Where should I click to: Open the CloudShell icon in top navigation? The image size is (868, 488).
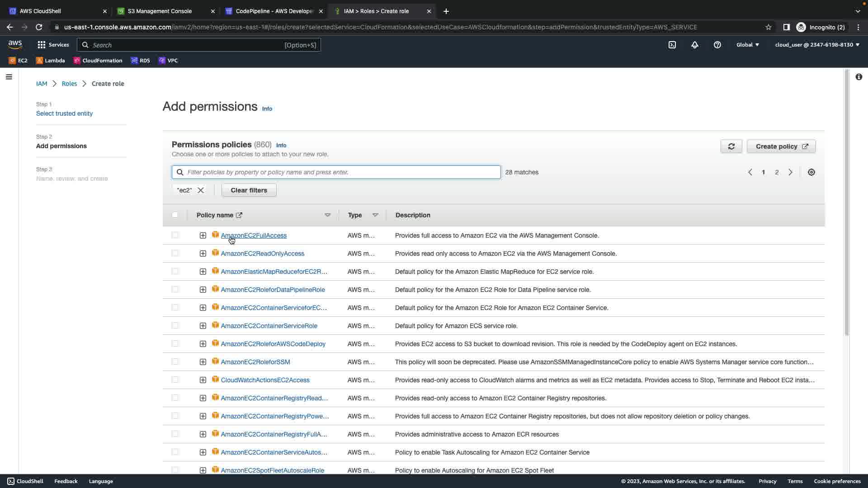tap(672, 45)
